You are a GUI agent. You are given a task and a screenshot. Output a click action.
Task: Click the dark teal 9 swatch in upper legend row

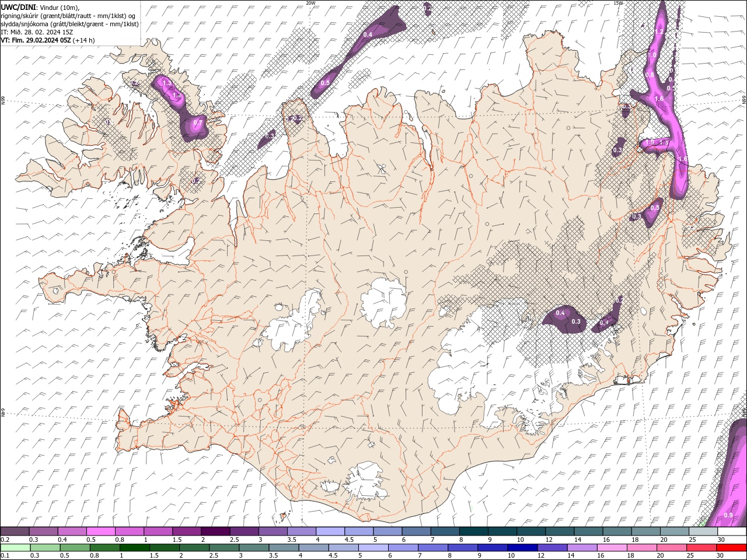[x=502, y=531]
